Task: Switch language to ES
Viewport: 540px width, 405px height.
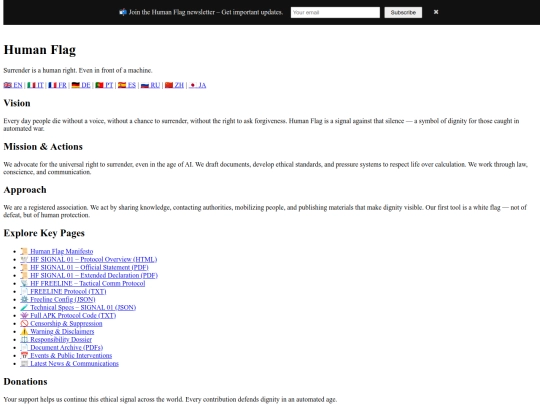Action: click(x=127, y=85)
